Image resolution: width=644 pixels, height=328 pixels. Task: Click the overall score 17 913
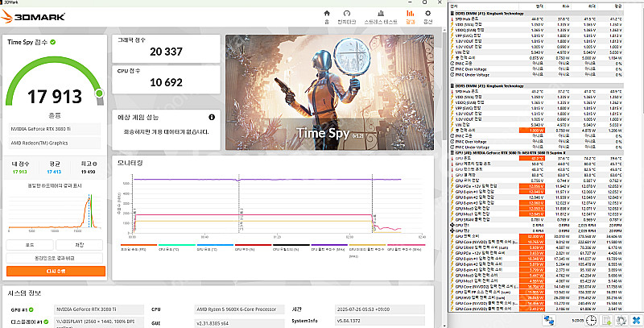point(55,97)
